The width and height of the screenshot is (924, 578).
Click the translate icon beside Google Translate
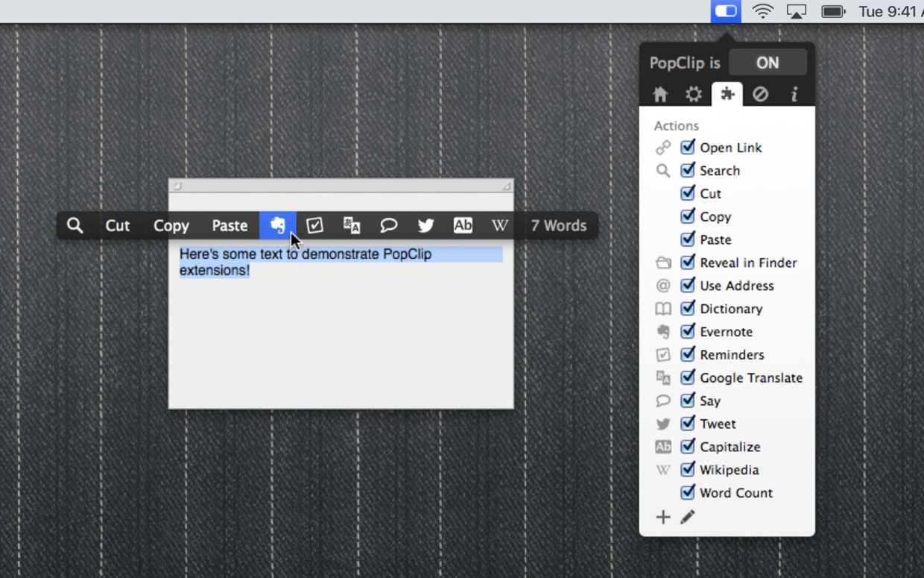(x=663, y=378)
